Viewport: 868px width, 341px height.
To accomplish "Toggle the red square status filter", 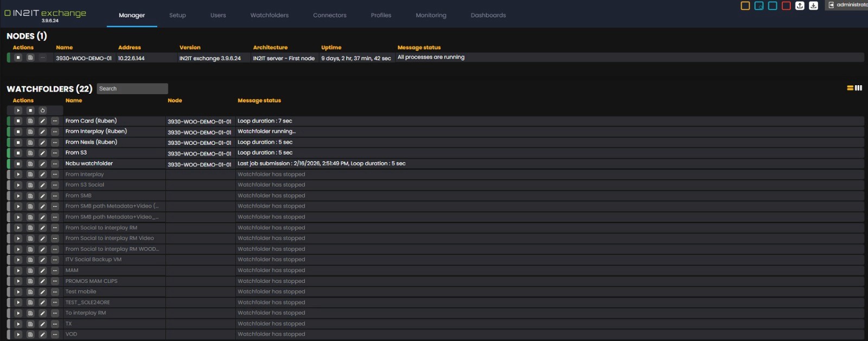I will [786, 5].
